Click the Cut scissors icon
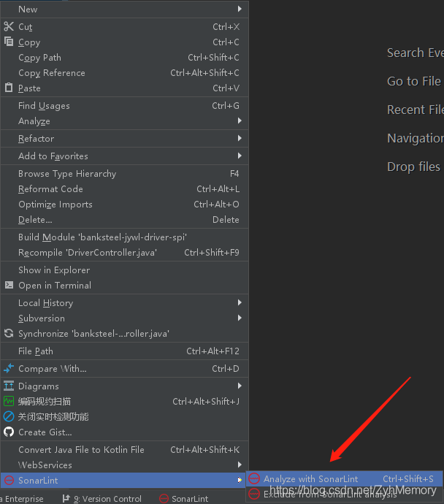Image resolution: width=444 pixels, height=504 pixels. [x=9, y=26]
